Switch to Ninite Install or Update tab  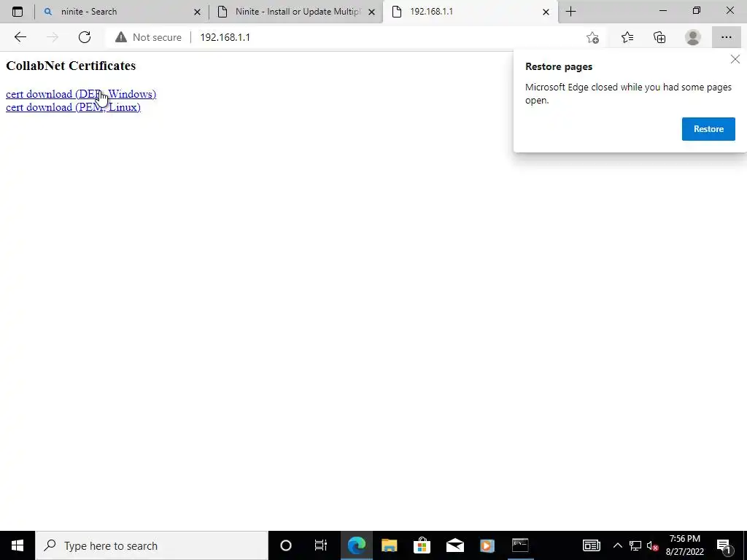[295, 12]
